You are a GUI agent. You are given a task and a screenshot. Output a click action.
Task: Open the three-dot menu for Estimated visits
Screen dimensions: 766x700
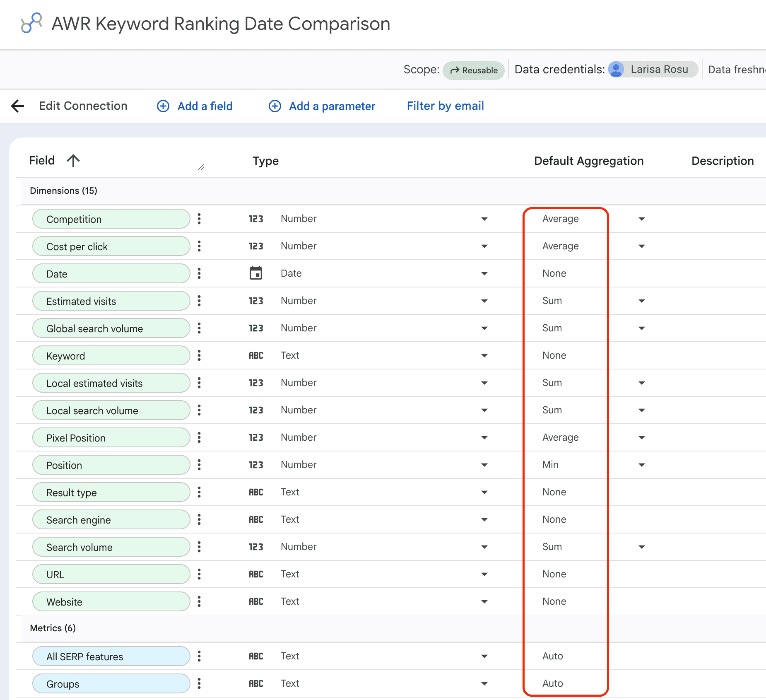[x=199, y=301]
